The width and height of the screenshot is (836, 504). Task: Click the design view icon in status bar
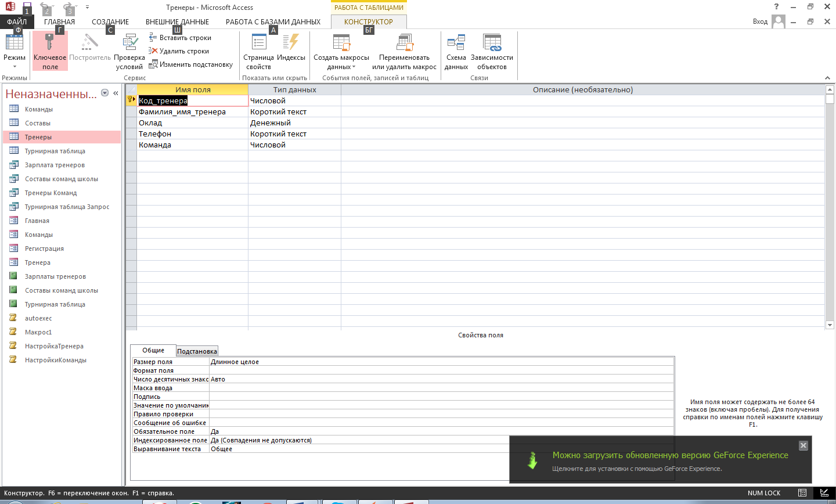pyautogui.click(x=824, y=493)
